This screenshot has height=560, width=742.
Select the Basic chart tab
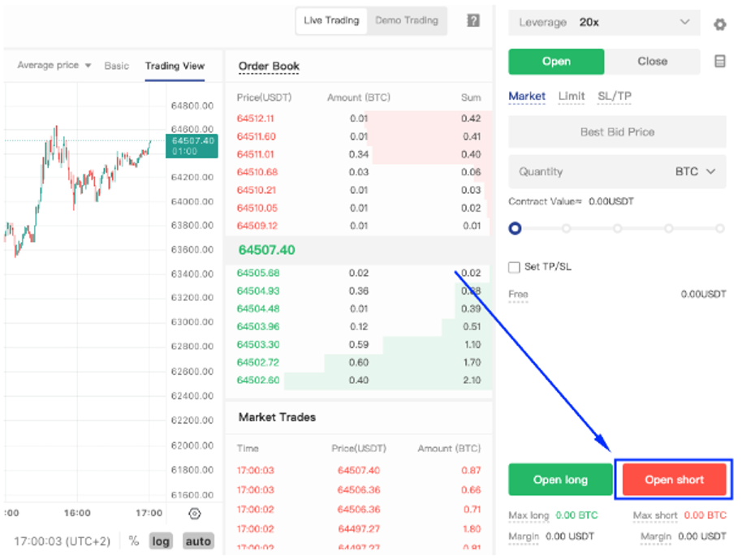point(116,66)
